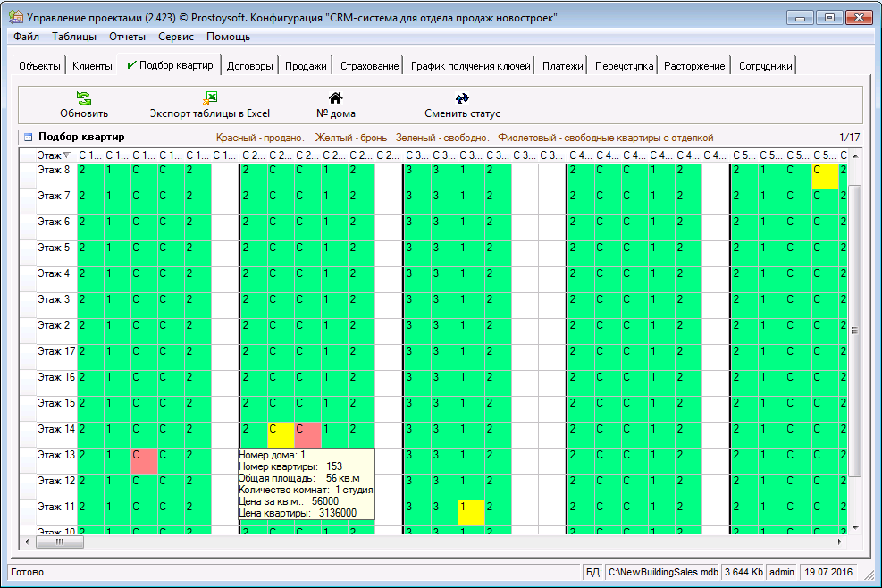Switch to the Договоры tab
The width and height of the screenshot is (882, 588).
249,66
